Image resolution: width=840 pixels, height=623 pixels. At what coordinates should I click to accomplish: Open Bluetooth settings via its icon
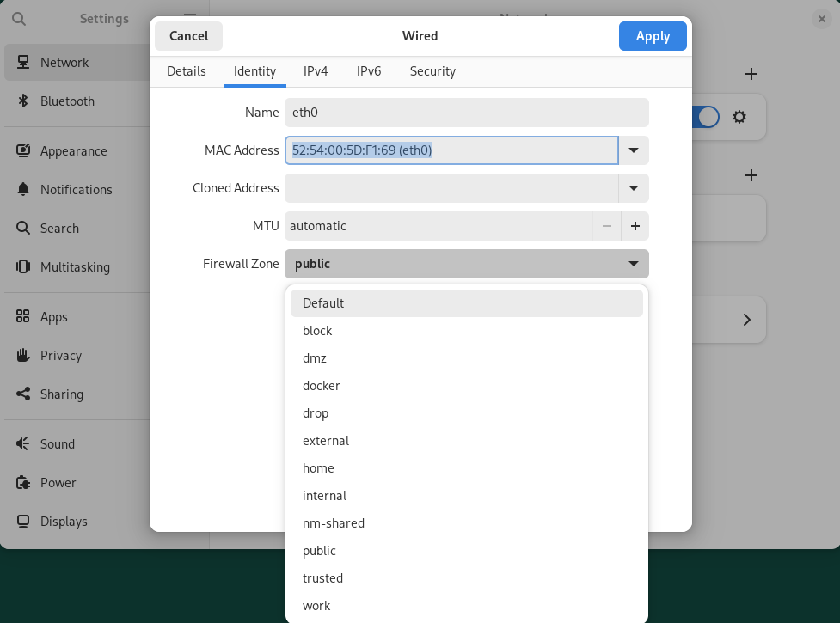(23, 101)
